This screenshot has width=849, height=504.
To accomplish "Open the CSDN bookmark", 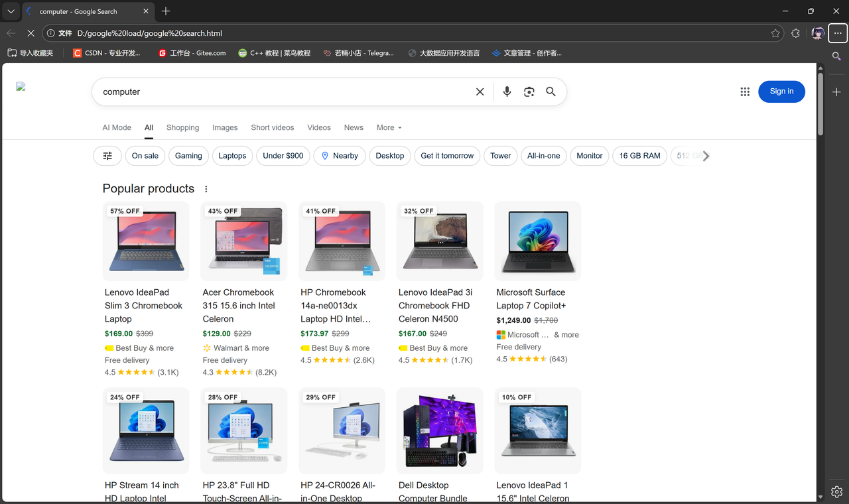I will point(107,53).
